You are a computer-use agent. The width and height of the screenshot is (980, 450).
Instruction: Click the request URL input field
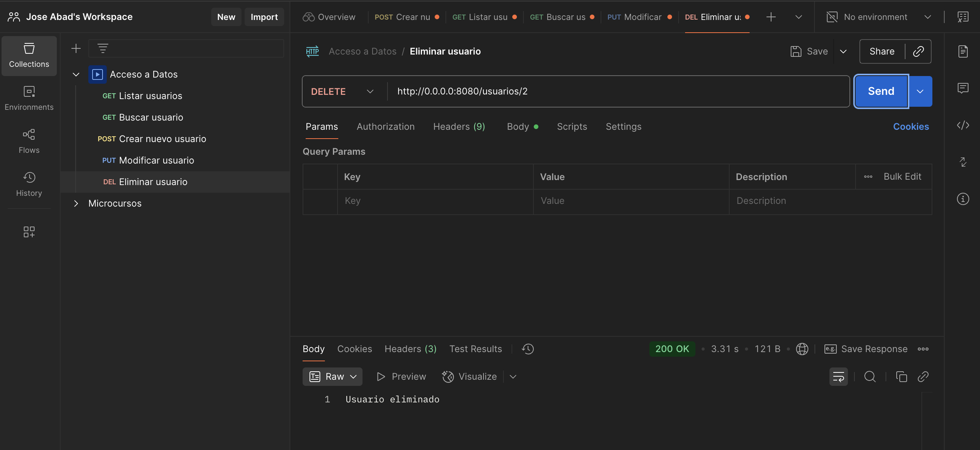point(618,91)
